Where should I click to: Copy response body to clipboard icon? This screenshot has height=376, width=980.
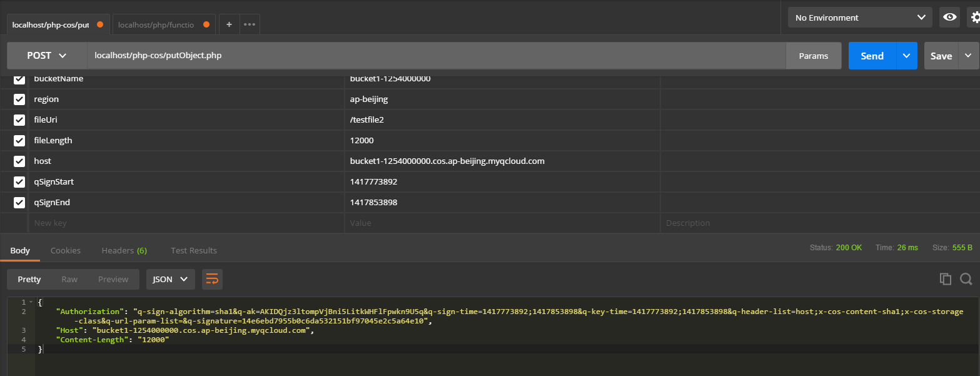pos(946,279)
